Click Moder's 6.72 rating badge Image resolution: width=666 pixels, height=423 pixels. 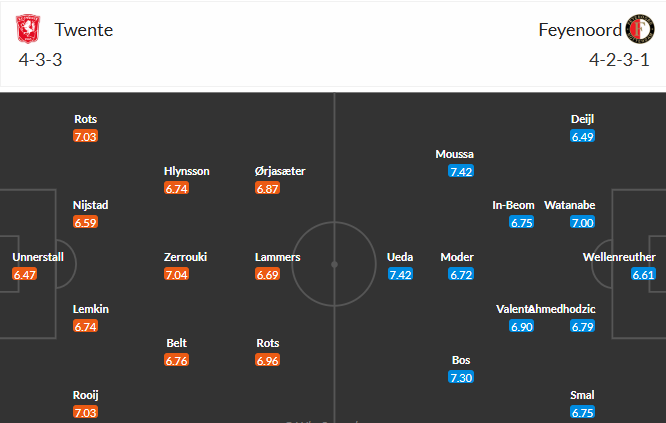461,274
